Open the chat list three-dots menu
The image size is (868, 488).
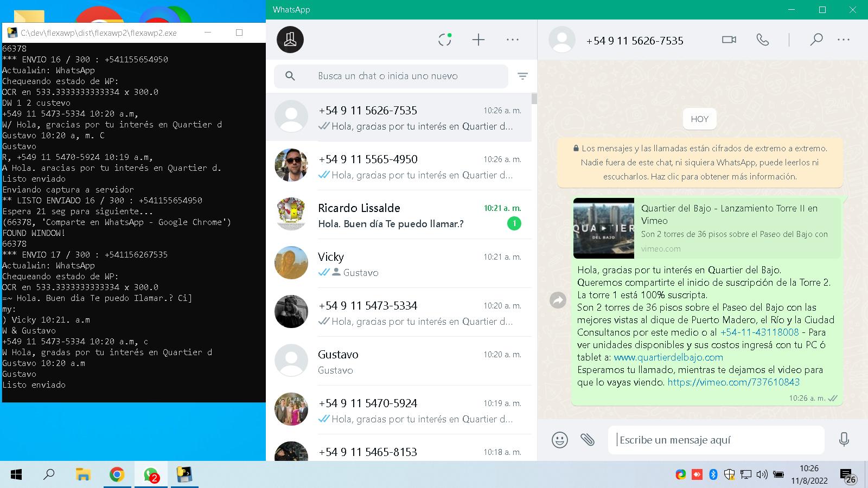(513, 40)
